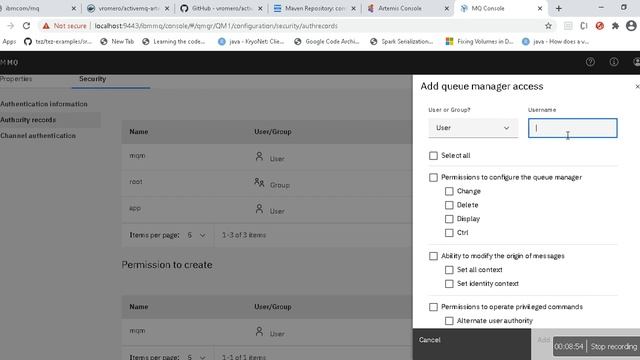
Task: Open the browser extensions puzzle icon
Action: 615,26
